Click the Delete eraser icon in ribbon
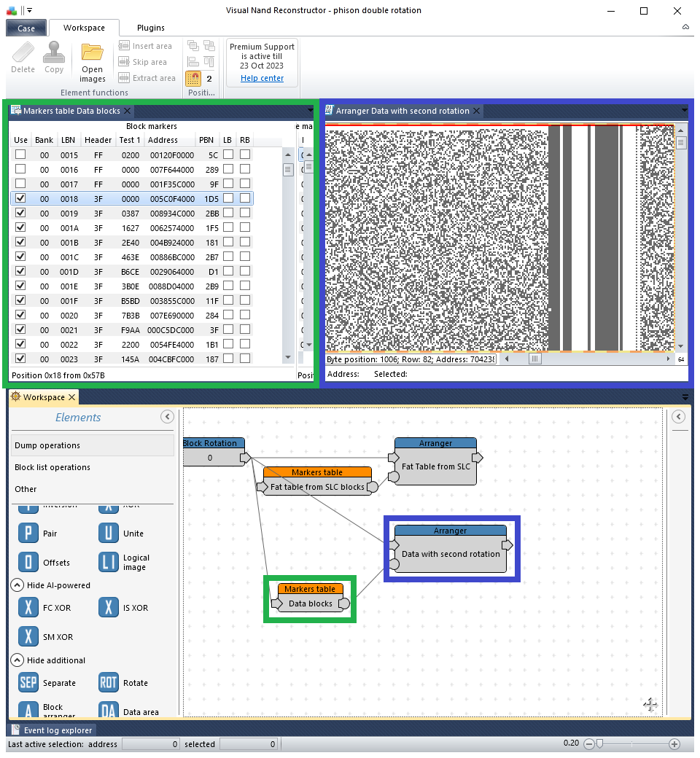700x758 pixels. pyautogui.click(x=23, y=52)
